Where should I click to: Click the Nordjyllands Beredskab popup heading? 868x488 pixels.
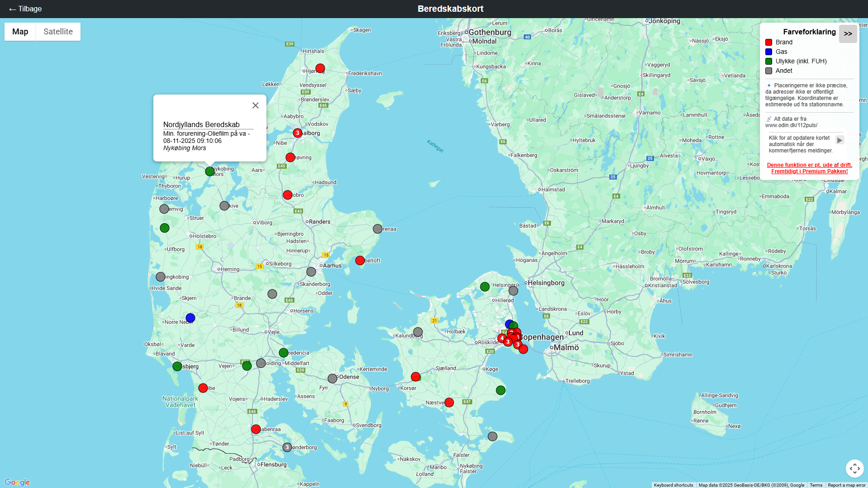(x=201, y=124)
